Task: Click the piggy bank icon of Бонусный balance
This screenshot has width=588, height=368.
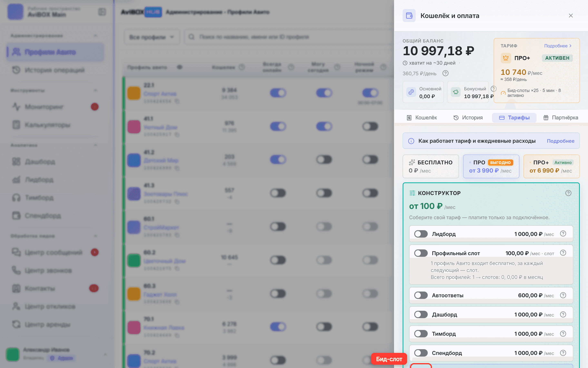Action: coord(456,92)
